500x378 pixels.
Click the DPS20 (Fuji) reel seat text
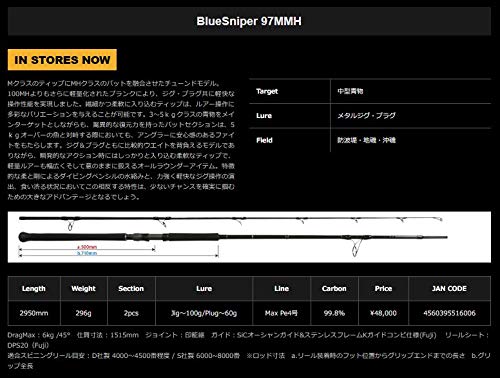[28, 345]
